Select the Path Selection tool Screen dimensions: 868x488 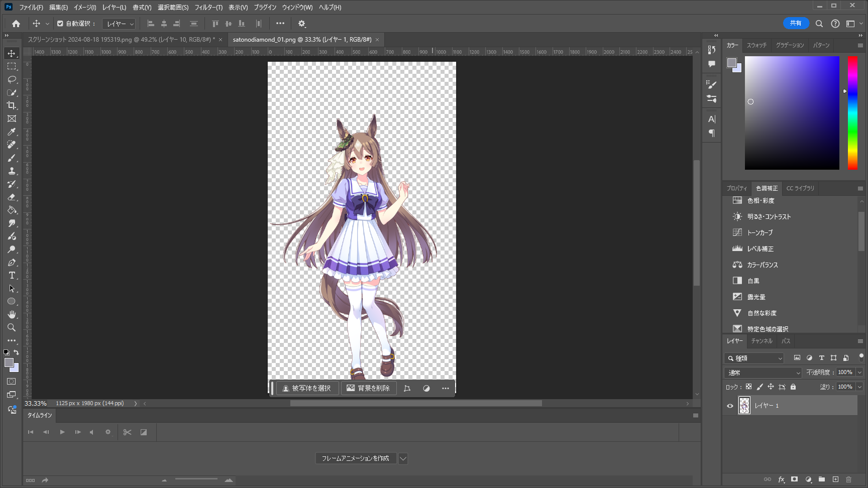[12, 288]
